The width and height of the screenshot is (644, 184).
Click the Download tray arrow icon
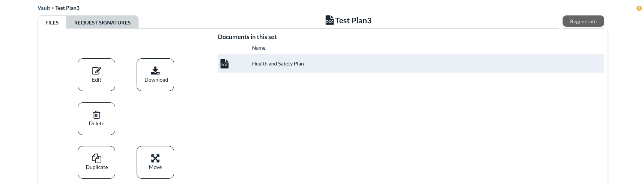pyautogui.click(x=155, y=70)
